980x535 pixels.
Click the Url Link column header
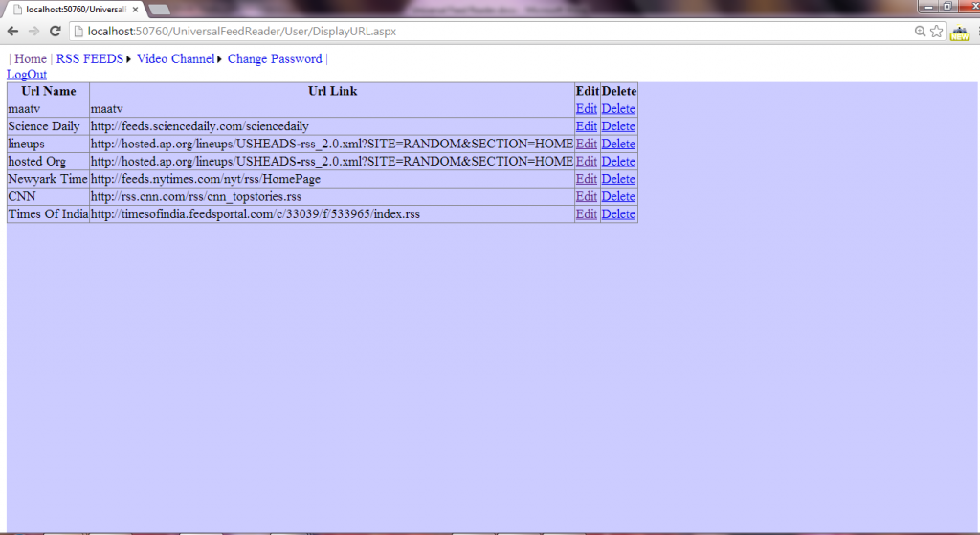click(x=332, y=91)
